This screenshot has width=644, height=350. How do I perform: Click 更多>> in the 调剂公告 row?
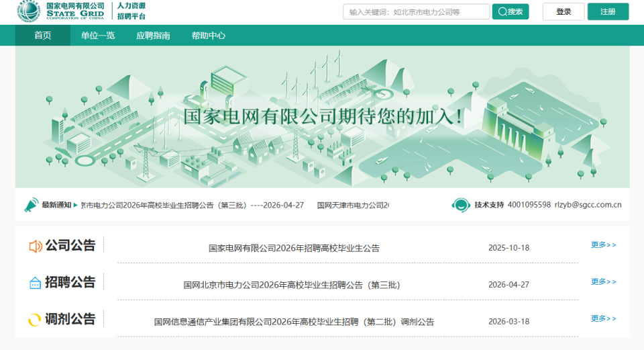tap(603, 318)
